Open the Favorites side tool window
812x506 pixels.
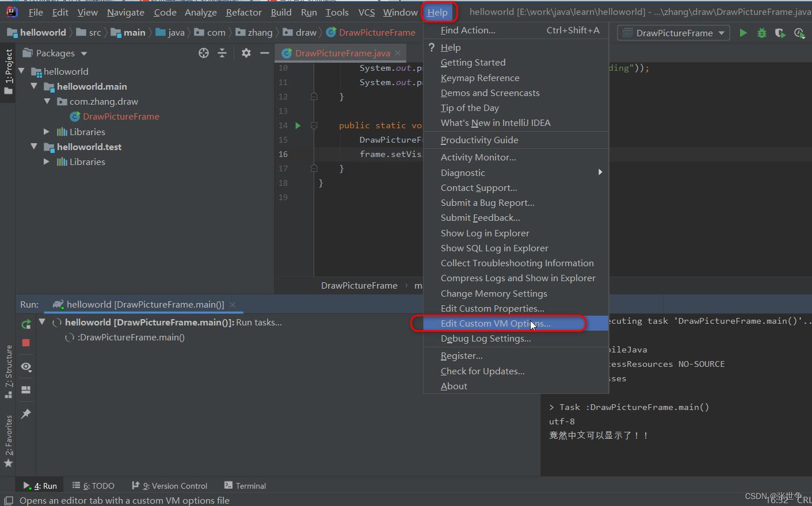[8, 441]
